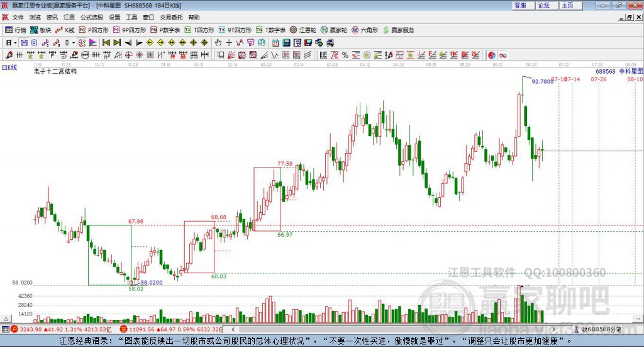Expand the 日 period dropdown
This screenshot has height=347, width=644.
(15, 43)
